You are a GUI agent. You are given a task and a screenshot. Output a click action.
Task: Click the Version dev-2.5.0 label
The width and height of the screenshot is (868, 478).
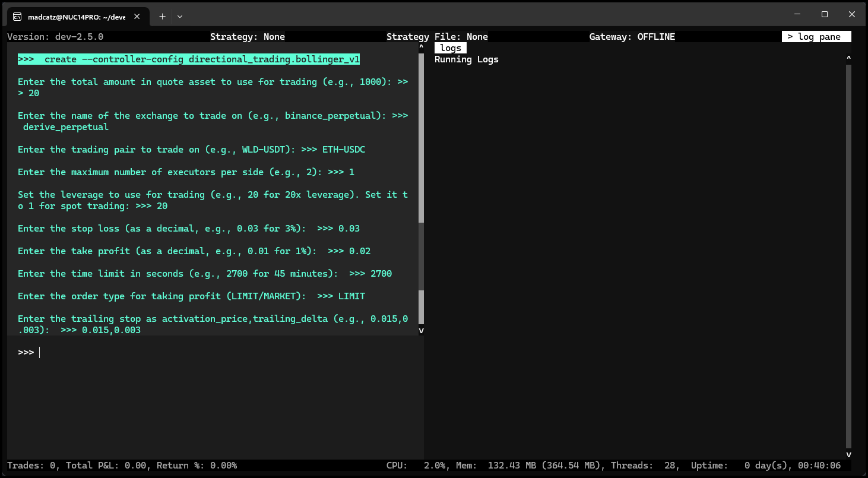[x=55, y=37]
